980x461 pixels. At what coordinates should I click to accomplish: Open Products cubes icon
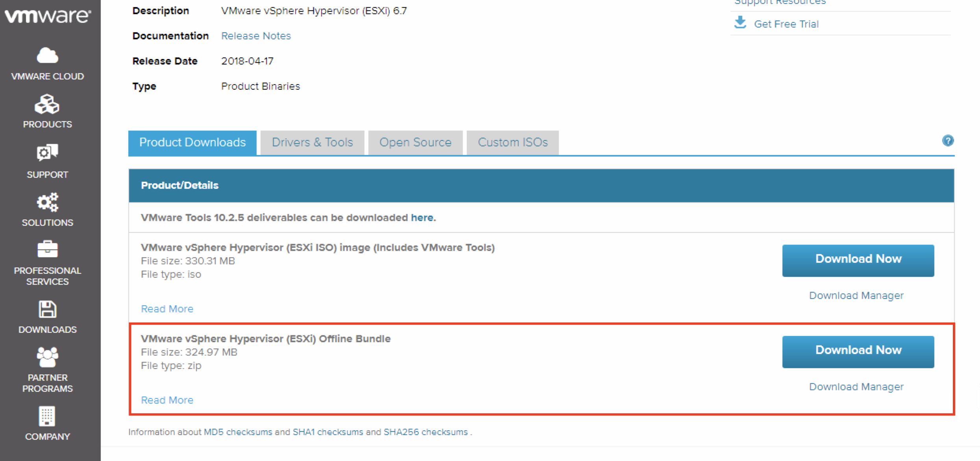pyautogui.click(x=47, y=104)
